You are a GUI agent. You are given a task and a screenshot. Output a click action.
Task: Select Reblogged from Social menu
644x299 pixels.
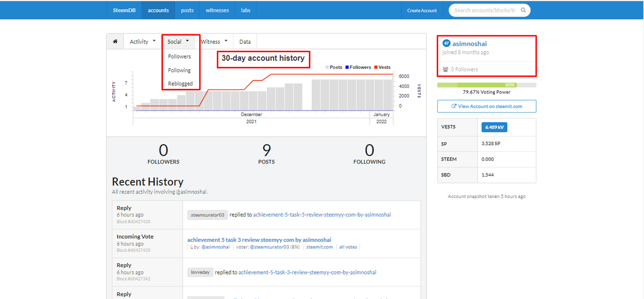(181, 84)
